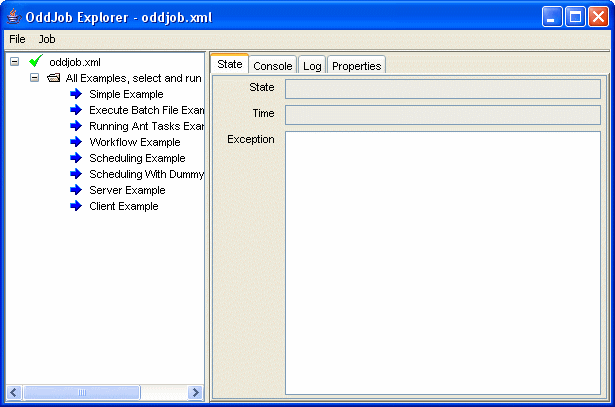Click the blue arrow icon beside Simple Example
This screenshot has width=615, height=407.
(77, 94)
